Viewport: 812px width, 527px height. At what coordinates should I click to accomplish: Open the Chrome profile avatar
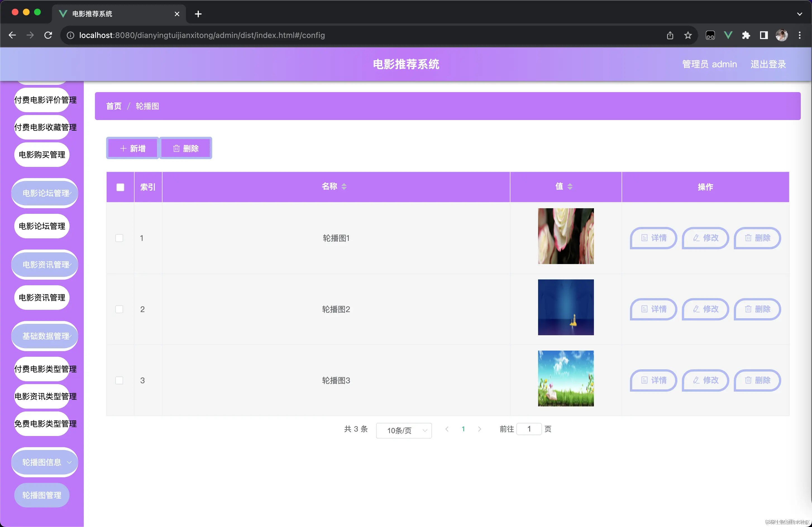click(x=782, y=35)
